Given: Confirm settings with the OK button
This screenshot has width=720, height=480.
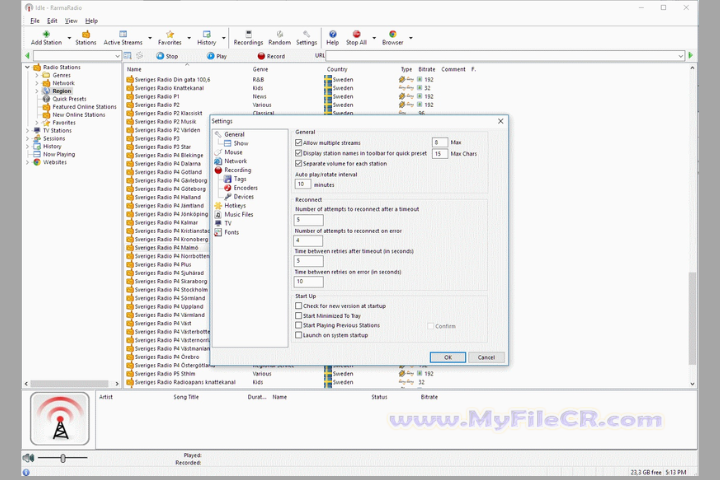Looking at the screenshot, I should click(x=448, y=357).
